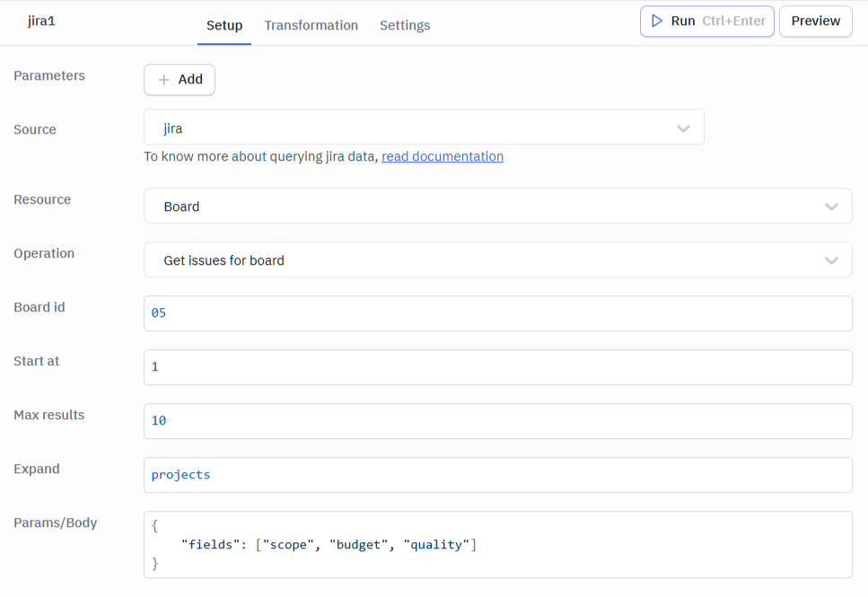Click the Resource label
The height and width of the screenshot is (597, 868).
coord(42,199)
